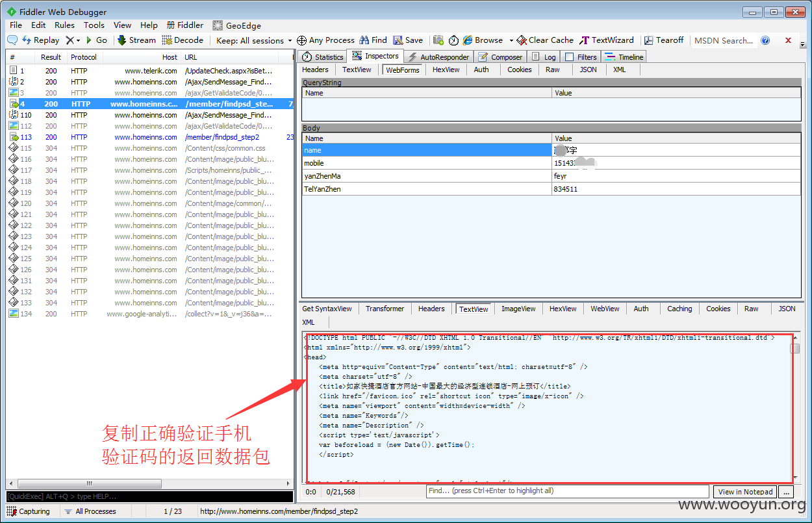
Task: Click session 2 JSON type icon
Action: click(x=13, y=82)
